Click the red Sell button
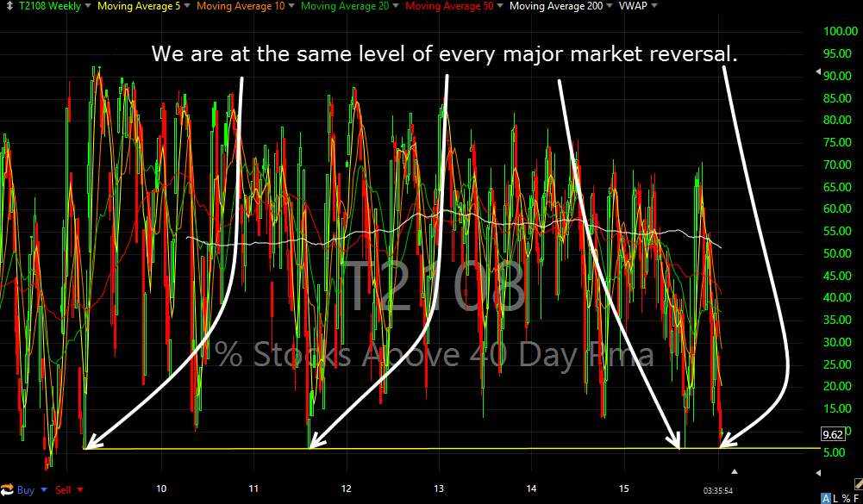This screenshot has height=504, width=863. pos(63,490)
